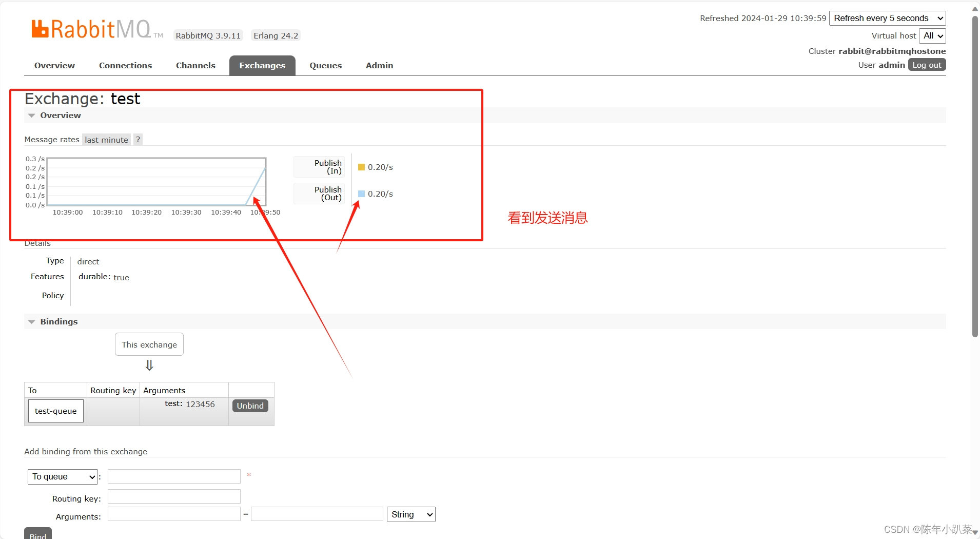Focus the Routing key input field

[x=174, y=496]
